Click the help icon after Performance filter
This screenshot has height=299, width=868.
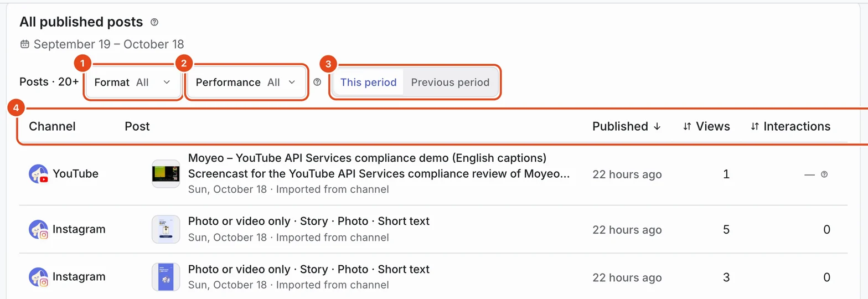[x=317, y=82]
